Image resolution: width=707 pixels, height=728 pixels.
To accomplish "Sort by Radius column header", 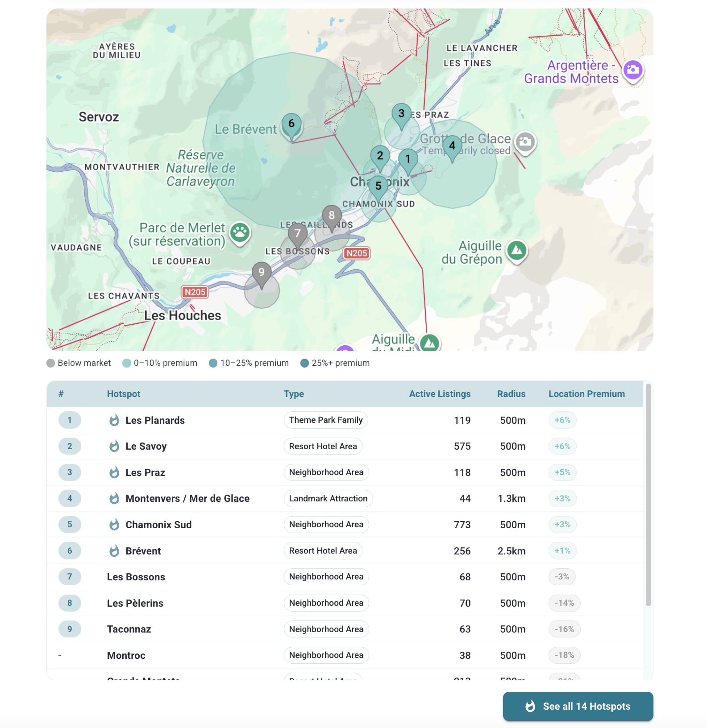I will pos(512,394).
